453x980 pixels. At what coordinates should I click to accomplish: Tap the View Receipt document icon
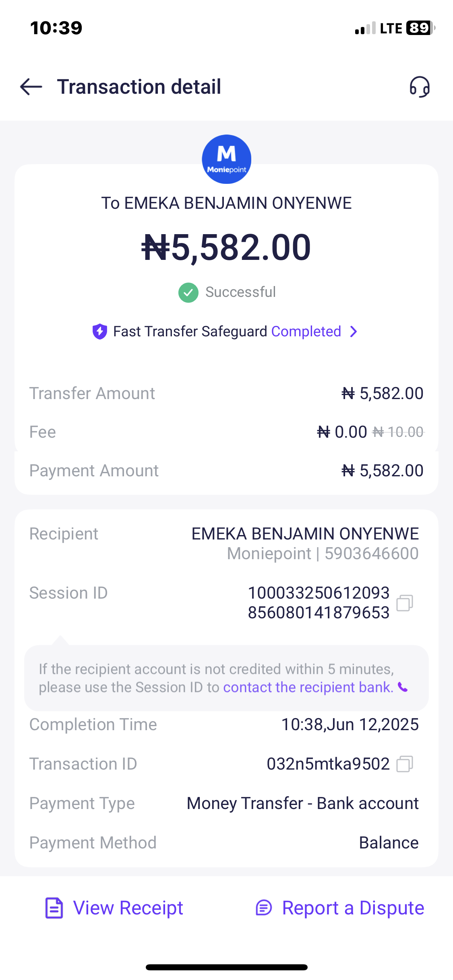click(x=54, y=908)
